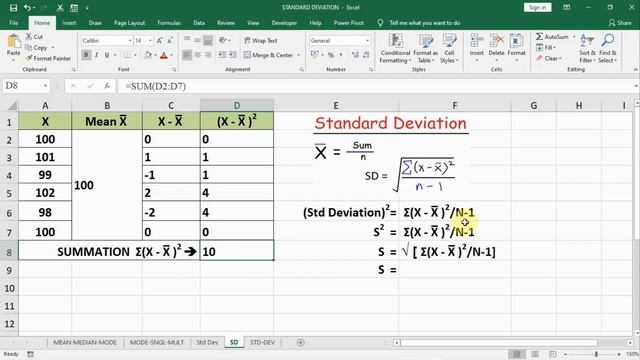Increase font size with the larger A icon
The height and width of the screenshot is (360, 640).
[160, 40]
